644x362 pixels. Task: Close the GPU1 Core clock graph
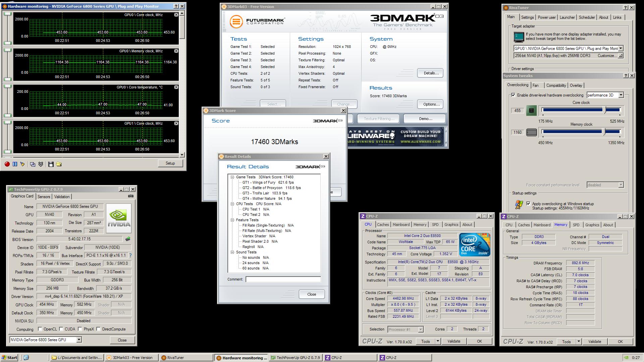tap(176, 123)
